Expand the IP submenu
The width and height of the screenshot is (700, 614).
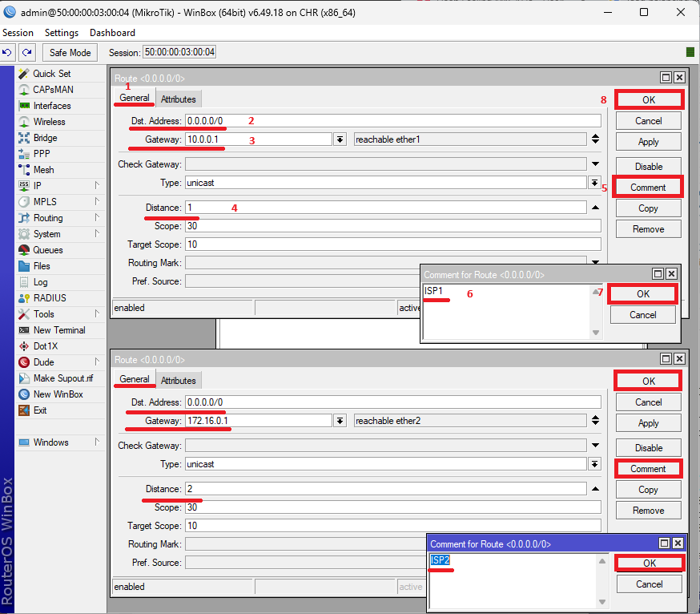(x=38, y=186)
